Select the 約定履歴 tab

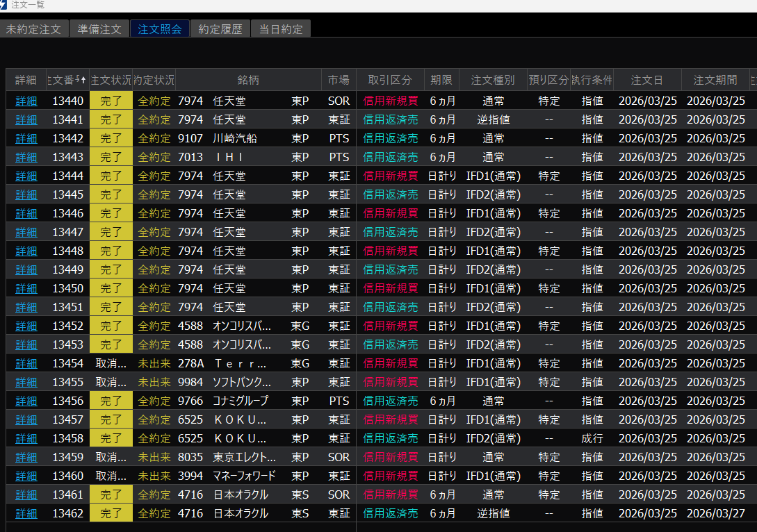[220, 29]
